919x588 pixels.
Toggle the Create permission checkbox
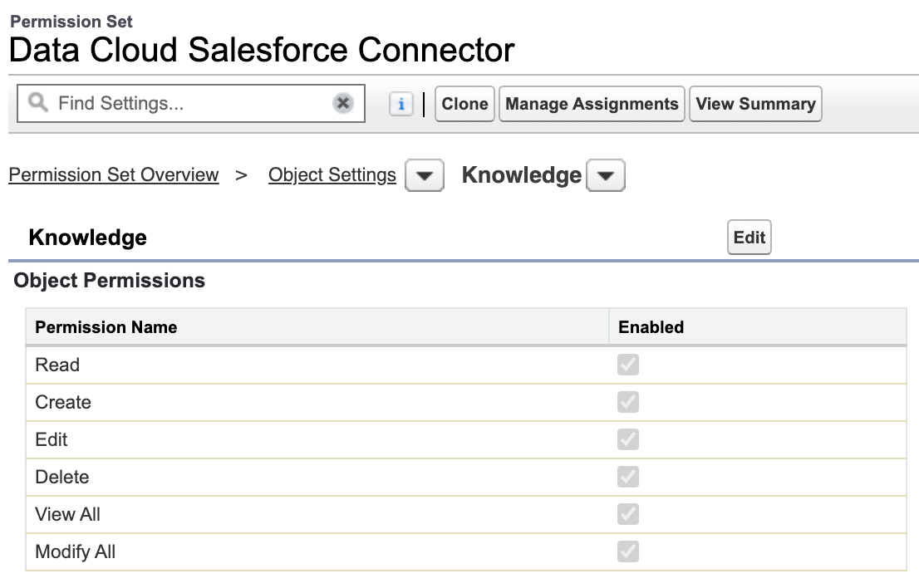627,402
